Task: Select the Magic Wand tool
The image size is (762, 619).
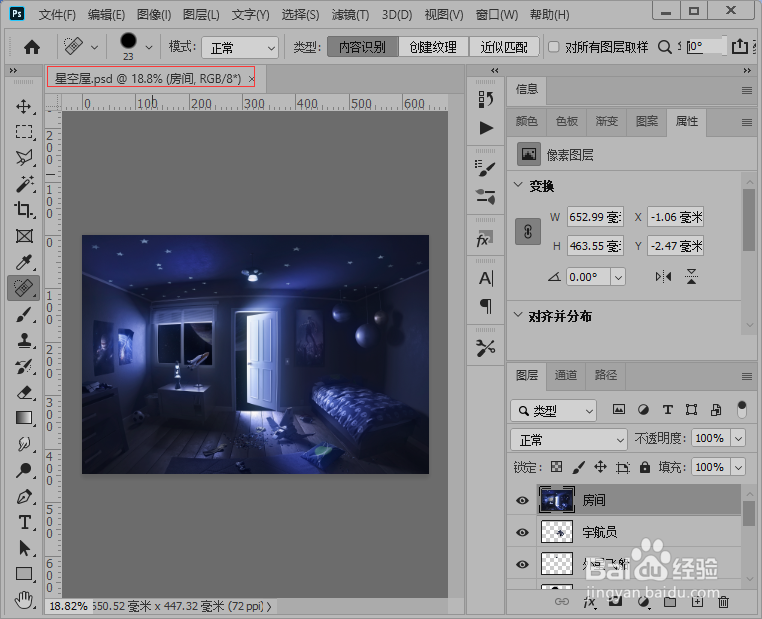Action: tap(24, 184)
